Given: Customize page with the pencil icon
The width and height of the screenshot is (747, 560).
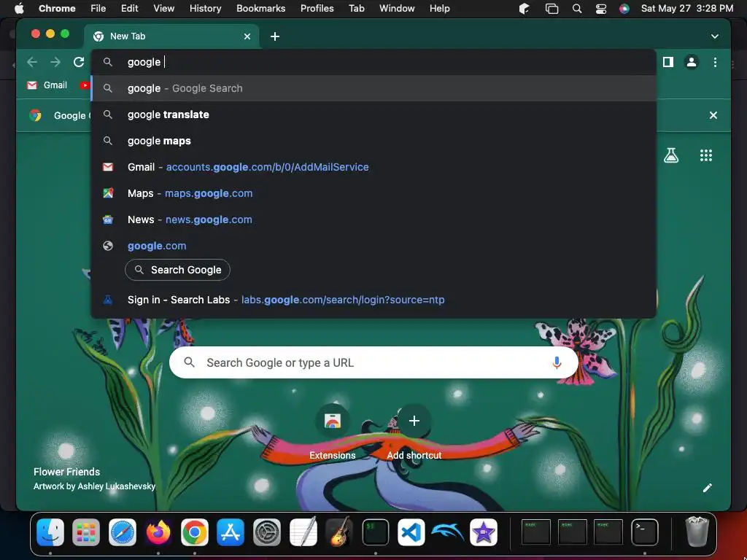Looking at the screenshot, I should point(708,488).
